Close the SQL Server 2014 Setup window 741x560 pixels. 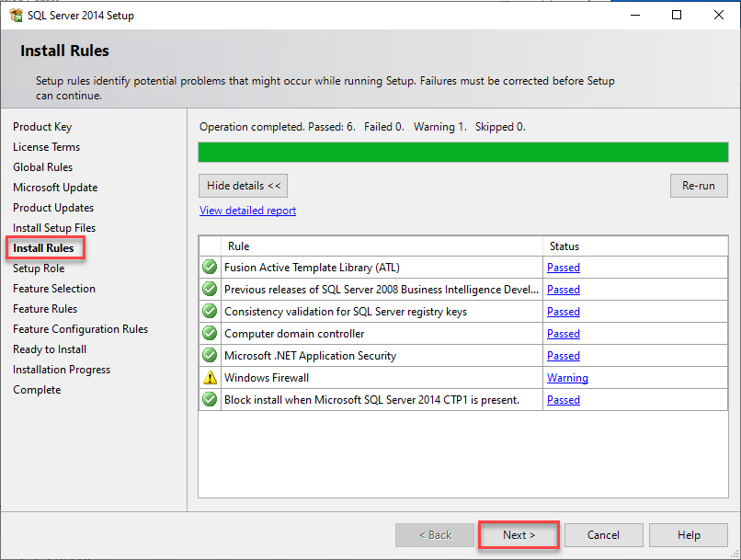[x=719, y=15]
